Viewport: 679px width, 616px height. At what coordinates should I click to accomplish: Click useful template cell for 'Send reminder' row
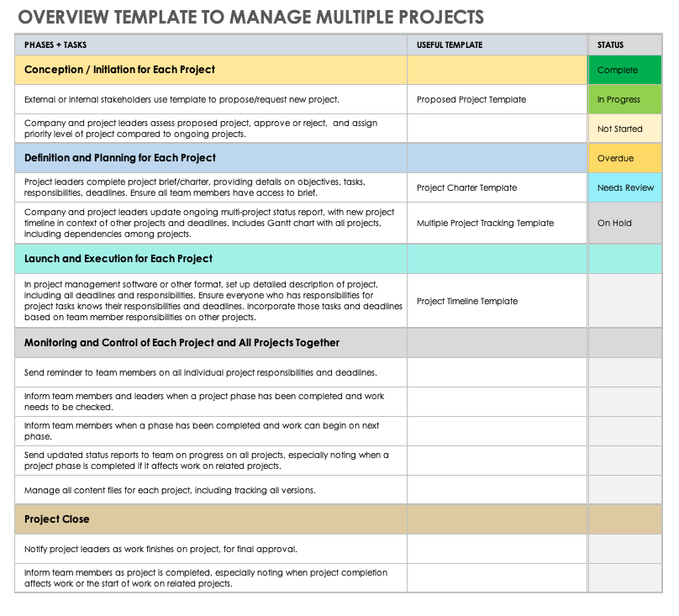[497, 372]
